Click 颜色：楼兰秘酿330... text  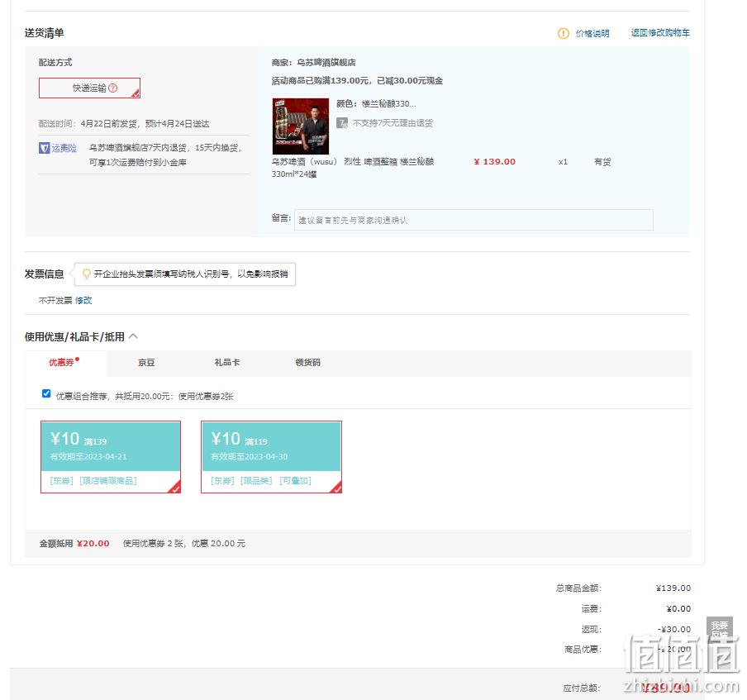pos(376,104)
